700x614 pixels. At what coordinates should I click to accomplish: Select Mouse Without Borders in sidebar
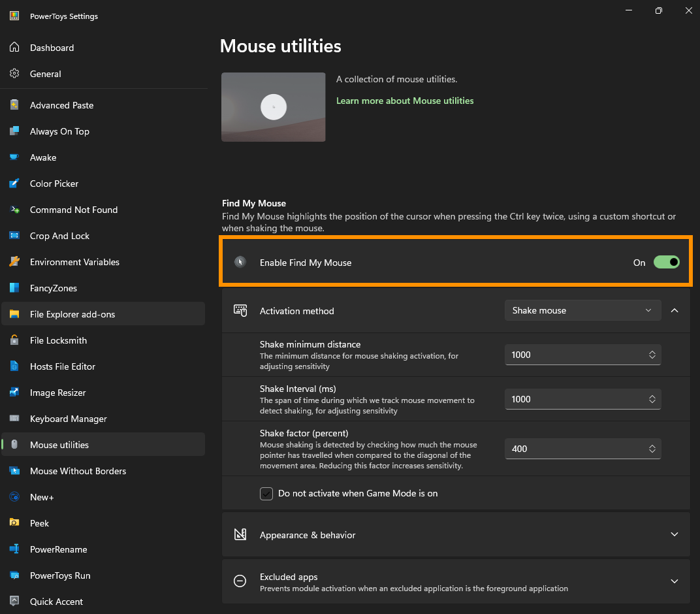pyautogui.click(x=103, y=471)
